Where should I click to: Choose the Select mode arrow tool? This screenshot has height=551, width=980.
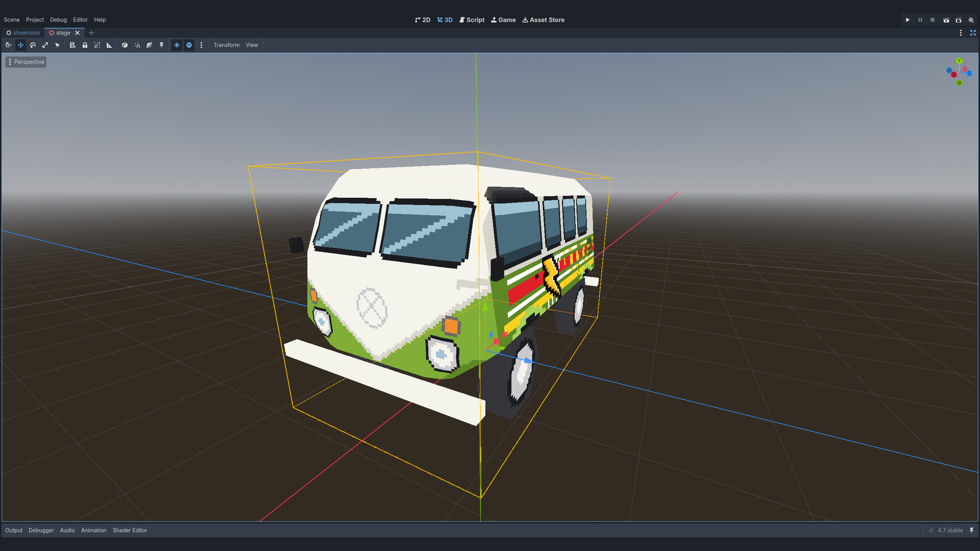coord(57,45)
